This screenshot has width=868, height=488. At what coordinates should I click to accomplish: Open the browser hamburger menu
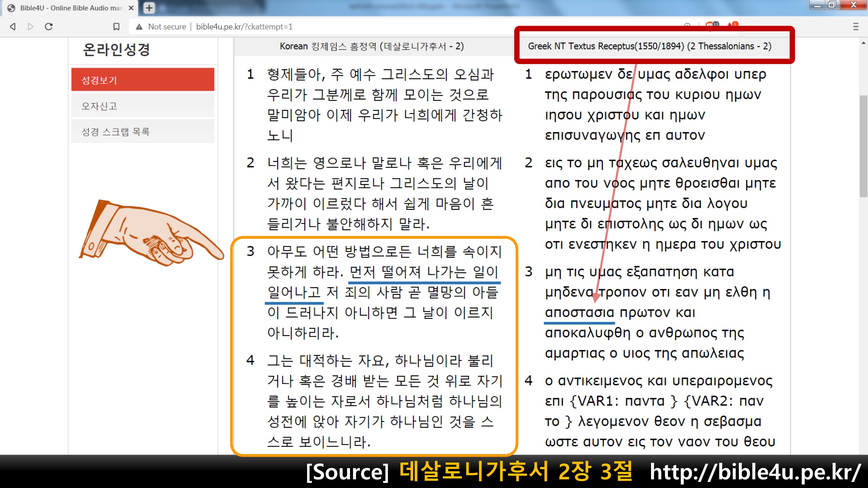pos(856,27)
